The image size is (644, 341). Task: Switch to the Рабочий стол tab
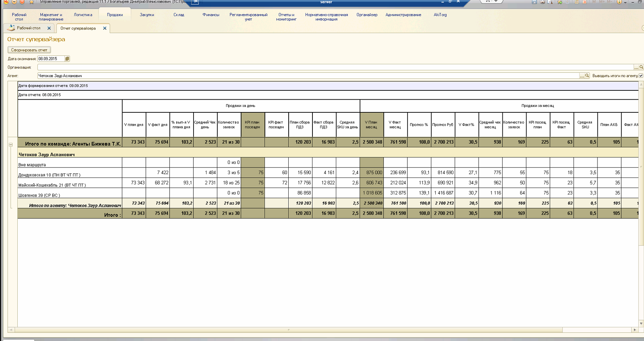(28, 28)
